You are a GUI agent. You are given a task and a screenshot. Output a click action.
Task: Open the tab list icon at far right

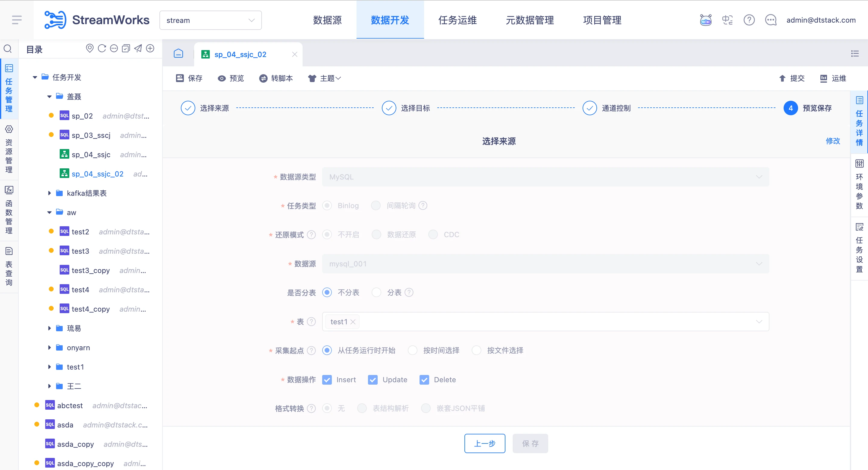tap(854, 53)
